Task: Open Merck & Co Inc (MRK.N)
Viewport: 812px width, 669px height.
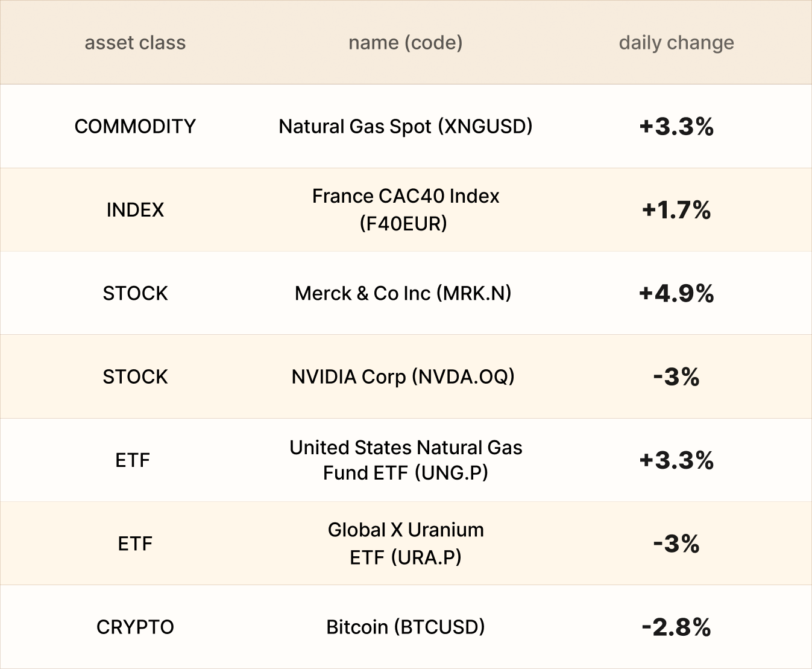Action: [x=403, y=293]
